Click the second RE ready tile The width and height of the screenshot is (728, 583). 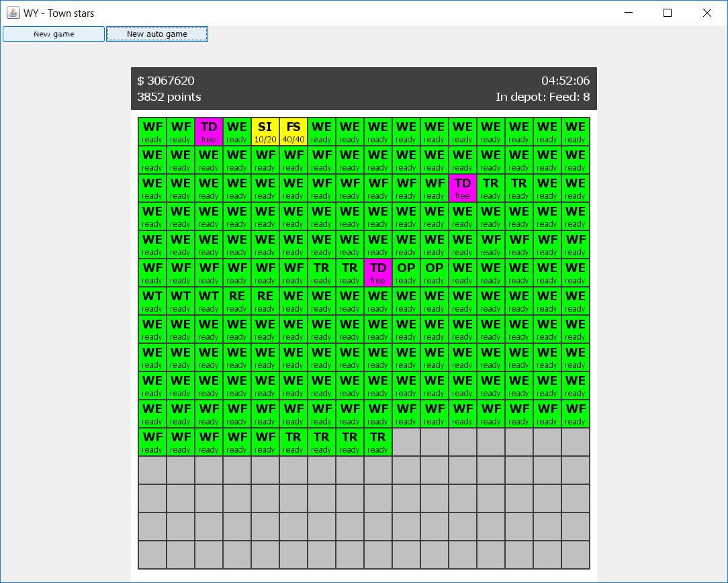(x=265, y=302)
